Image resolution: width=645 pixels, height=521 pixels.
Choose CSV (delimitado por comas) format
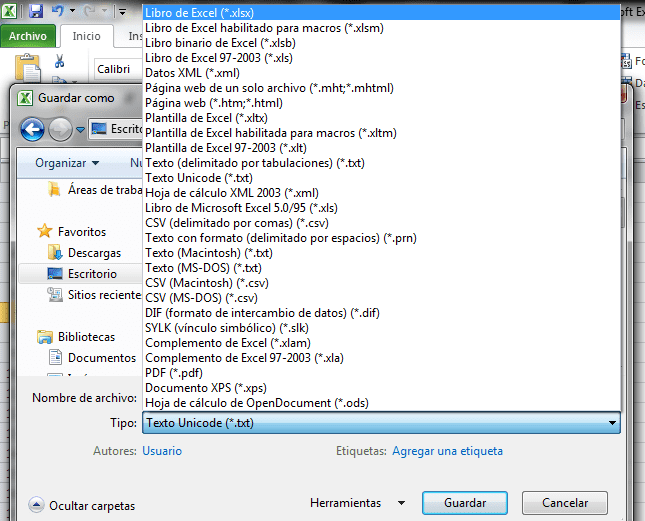click(x=381, y=223)
